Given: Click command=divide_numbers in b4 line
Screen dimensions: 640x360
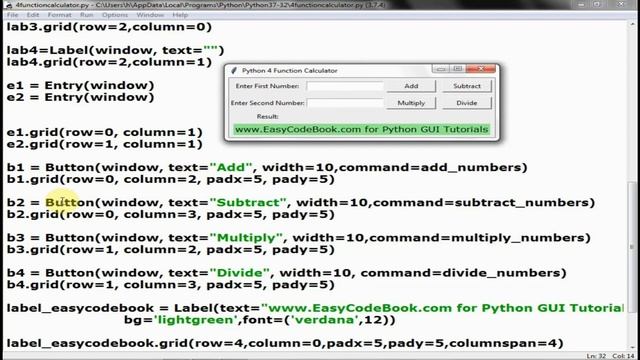Looking at the screenshot, I should (x=460, y=273).
